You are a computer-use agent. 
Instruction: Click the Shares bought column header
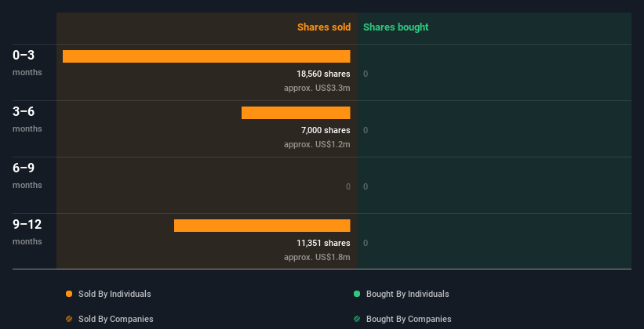point(396,27)
